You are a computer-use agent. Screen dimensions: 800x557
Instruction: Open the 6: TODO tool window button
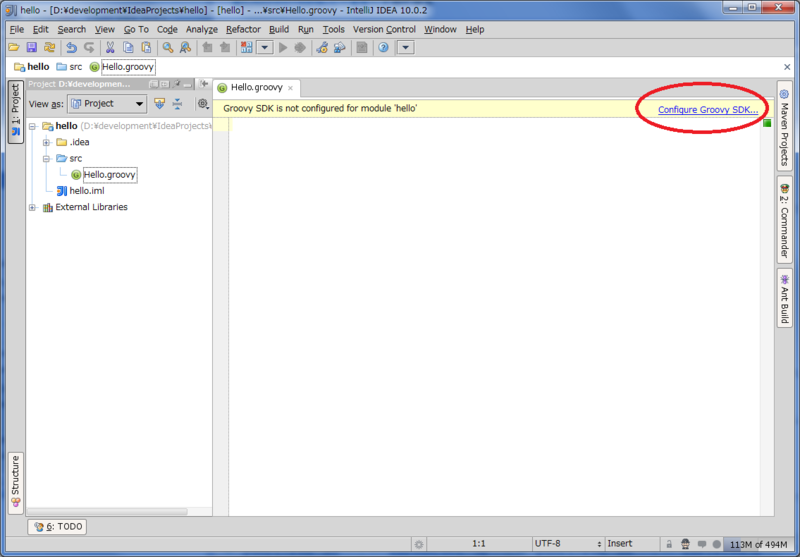57,526
